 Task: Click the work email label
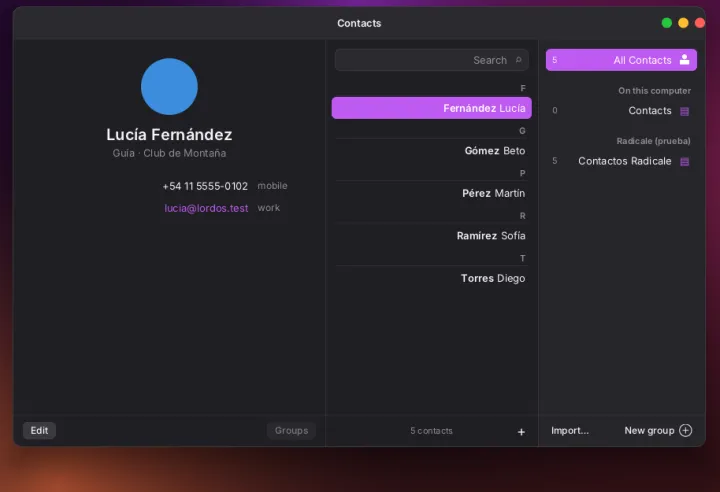tap(269, 208)
